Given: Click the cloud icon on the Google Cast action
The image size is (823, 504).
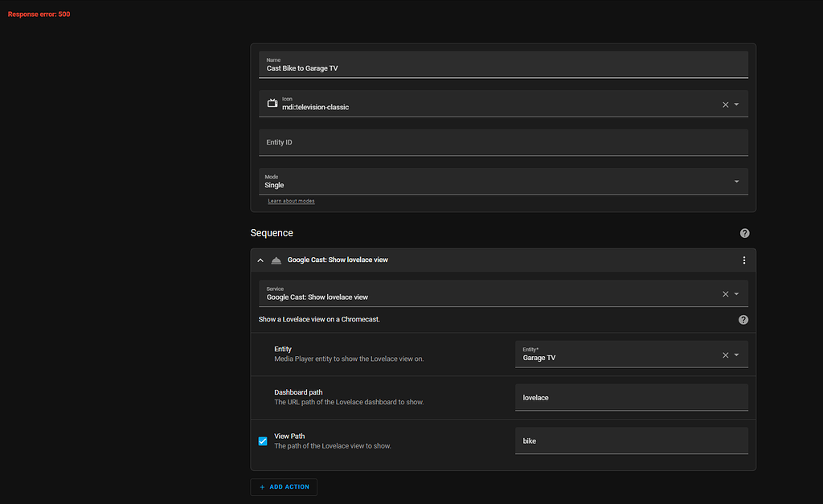Looking at the screenshot, I should tap(276, 260).
